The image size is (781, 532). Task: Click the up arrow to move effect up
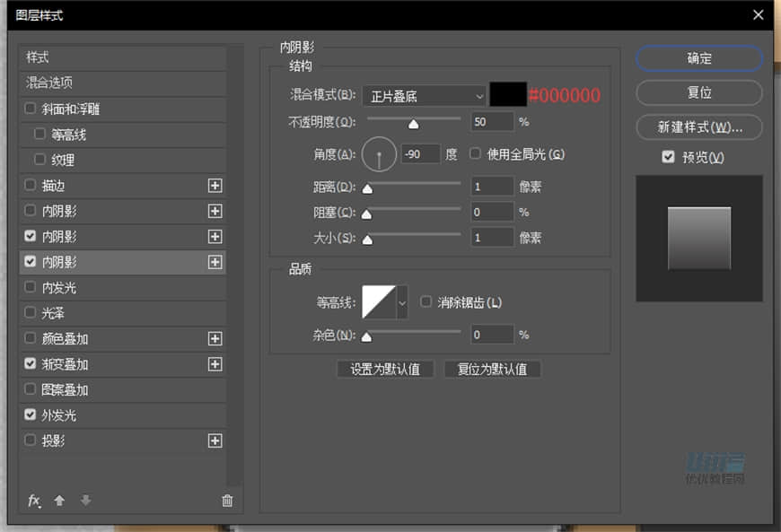point(59,501)
